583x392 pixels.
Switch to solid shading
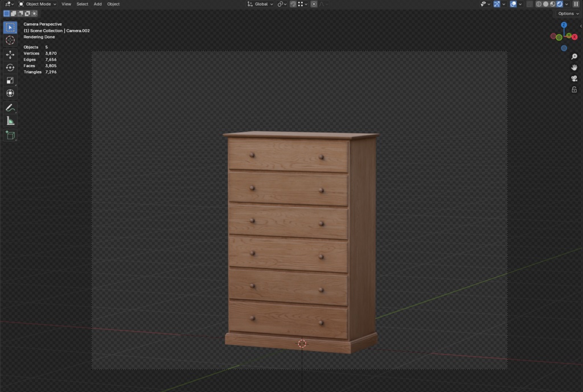point(545,4)
